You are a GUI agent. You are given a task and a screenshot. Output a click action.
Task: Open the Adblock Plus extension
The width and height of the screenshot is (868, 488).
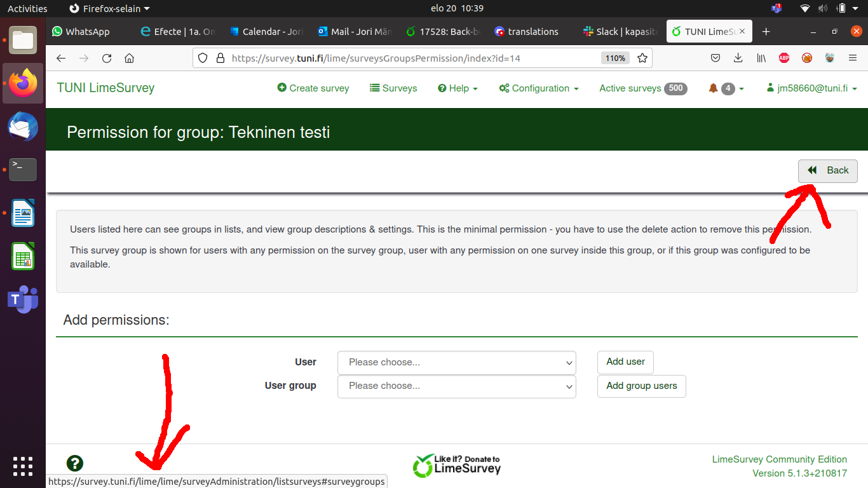point(784,58)
